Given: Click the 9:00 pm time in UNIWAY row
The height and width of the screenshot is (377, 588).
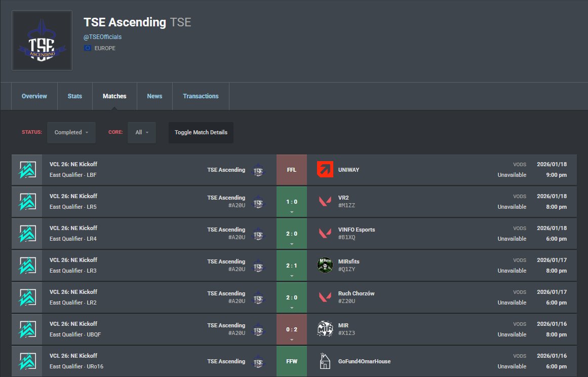Looking at the screenshot, I should click(x=557, y=175).
